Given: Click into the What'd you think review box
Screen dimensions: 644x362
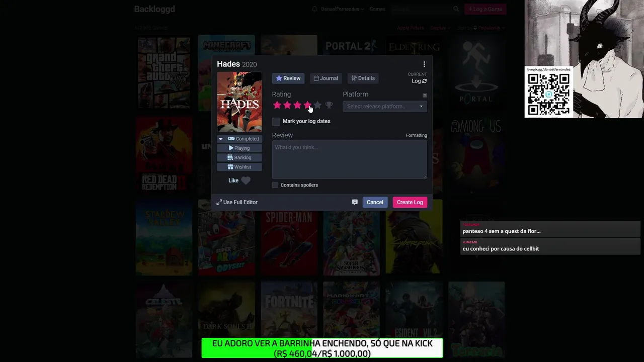Looking at the screenshot, I should (349, 159).
